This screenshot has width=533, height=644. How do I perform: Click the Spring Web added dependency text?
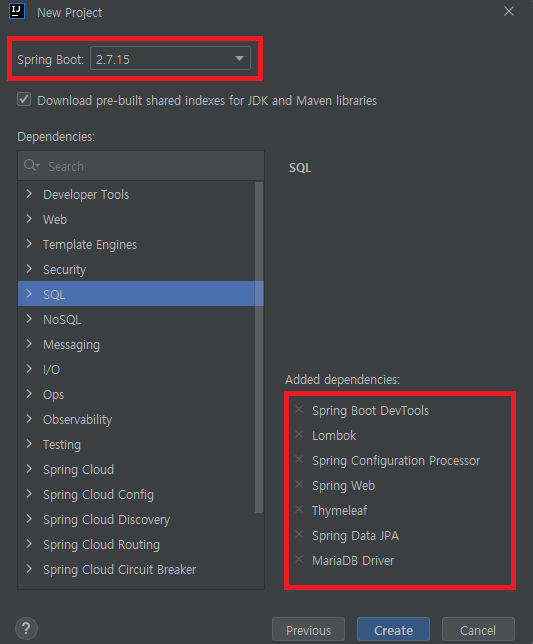(x=343, y=485)
